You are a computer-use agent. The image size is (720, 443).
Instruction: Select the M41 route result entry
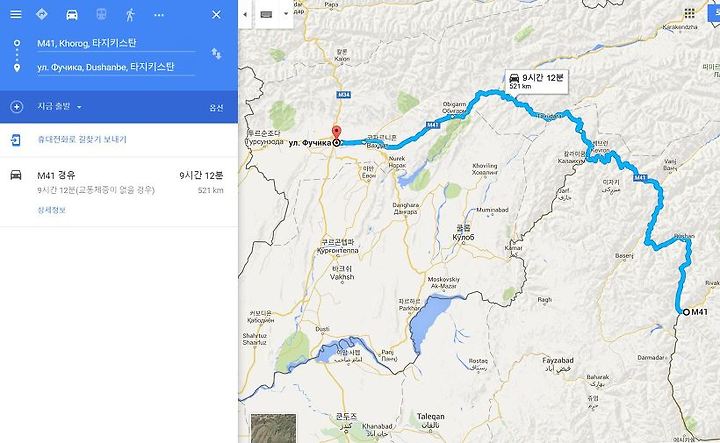pos(119,192)
